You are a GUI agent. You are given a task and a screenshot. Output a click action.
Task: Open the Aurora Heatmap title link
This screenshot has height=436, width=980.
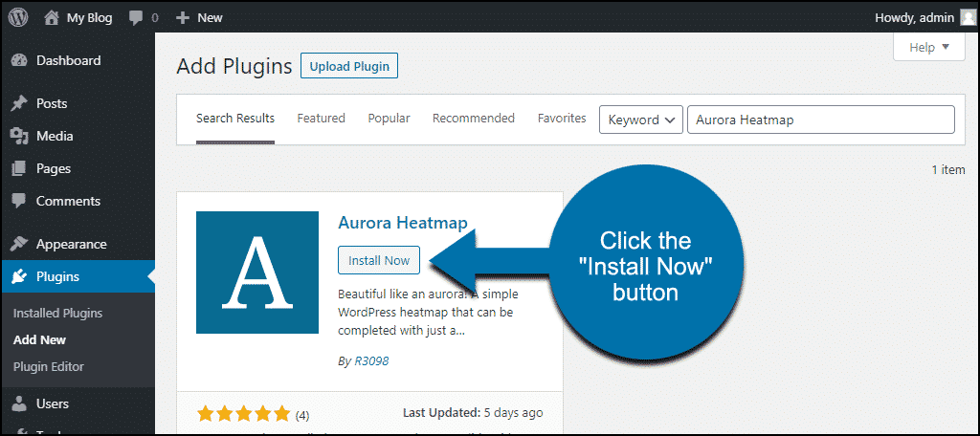coord(403,223)
